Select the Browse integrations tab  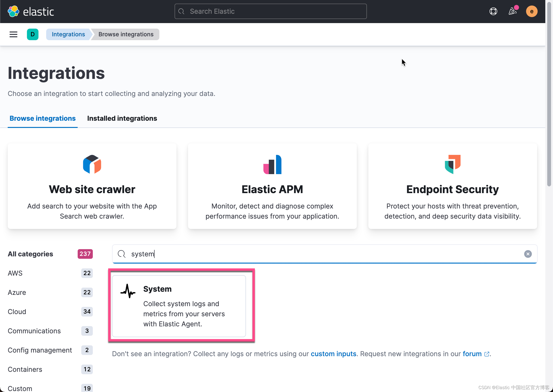click(x=43, y=118)
